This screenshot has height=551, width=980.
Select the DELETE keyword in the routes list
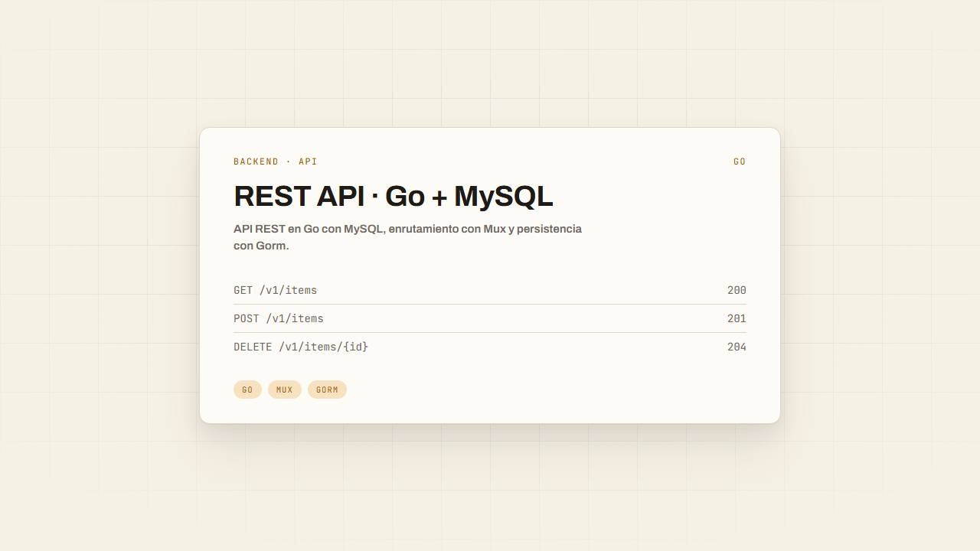[253, 347]
